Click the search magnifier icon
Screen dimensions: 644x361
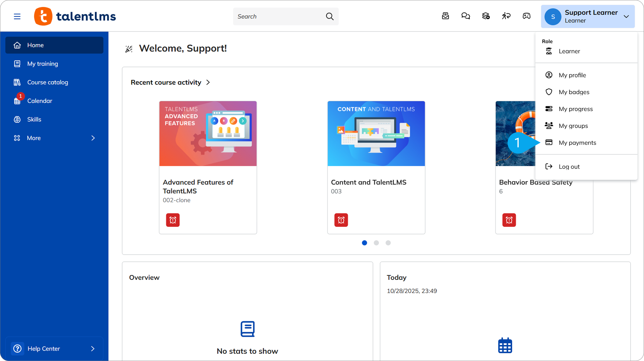tap(330, 16)
